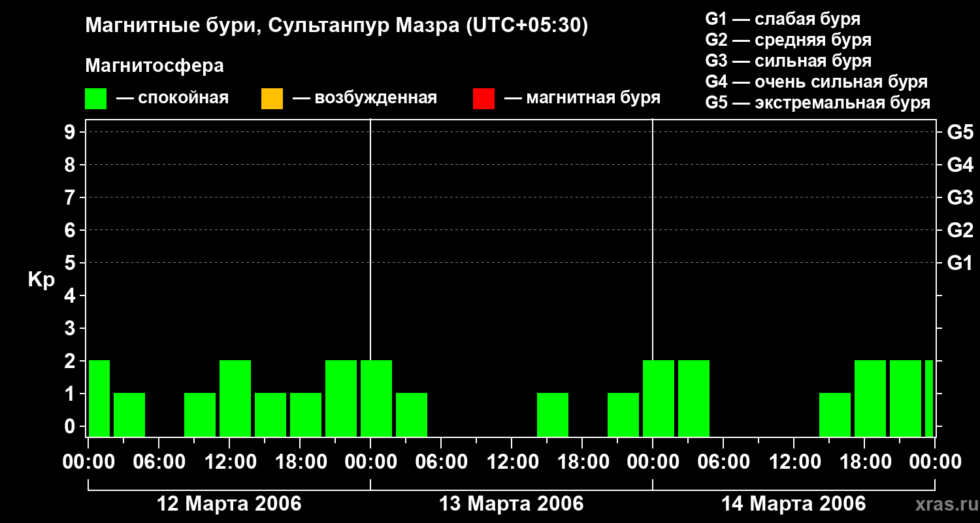
Task: Select the 'G2 — средняя буря' legend line
Action: pos(789,40)
